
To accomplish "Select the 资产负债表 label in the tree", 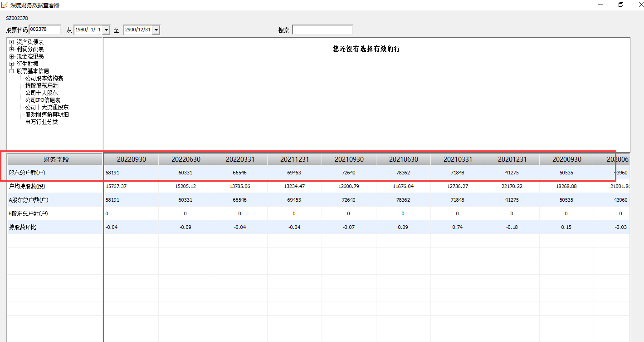I will [30, 42].
